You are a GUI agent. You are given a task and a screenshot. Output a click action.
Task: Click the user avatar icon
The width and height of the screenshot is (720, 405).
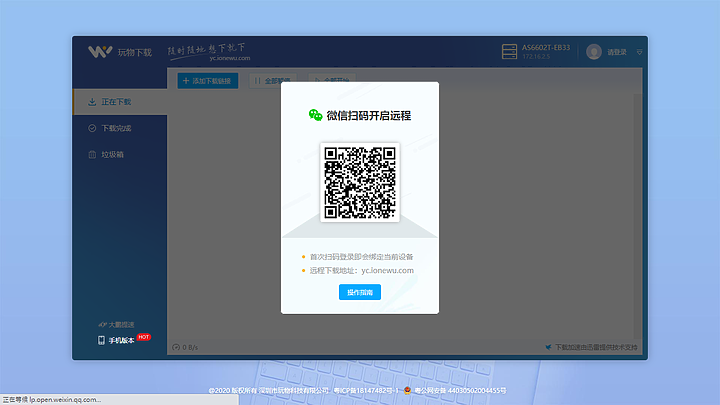pos(594,52)
